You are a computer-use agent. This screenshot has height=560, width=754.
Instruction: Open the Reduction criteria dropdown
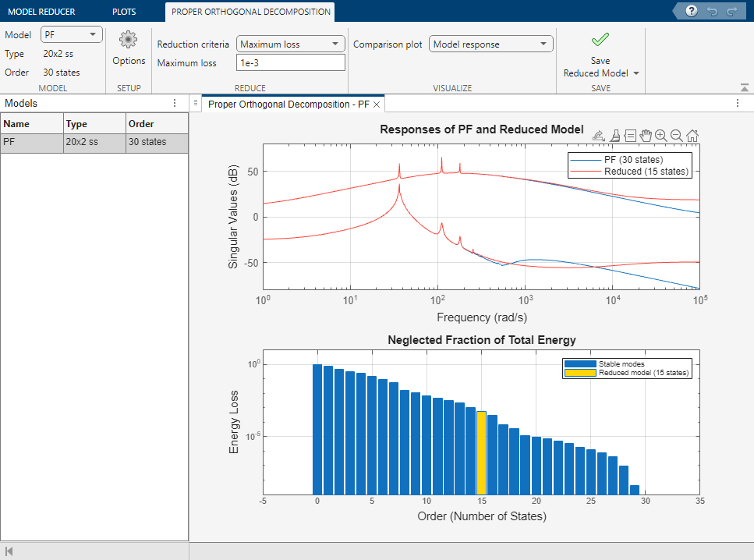click(290, 44)
